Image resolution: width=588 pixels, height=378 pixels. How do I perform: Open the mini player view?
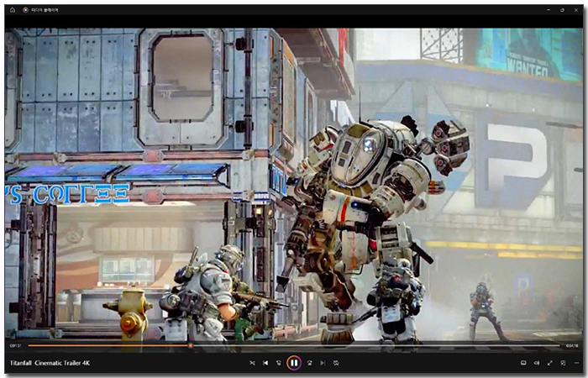[563, 363]
